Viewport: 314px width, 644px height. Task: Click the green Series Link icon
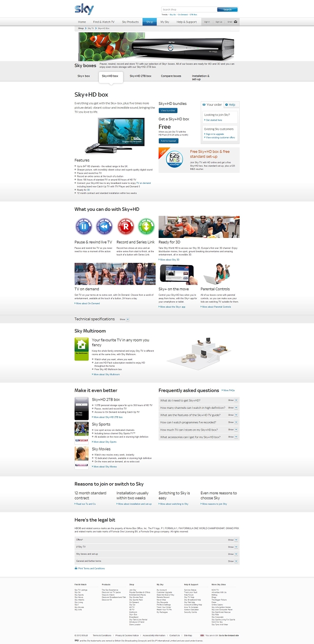tap(146, 227)
